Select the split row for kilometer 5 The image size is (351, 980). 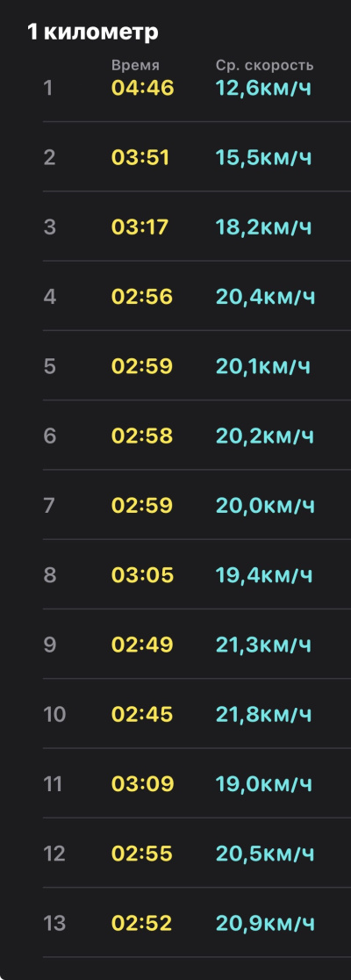point(197,365)
